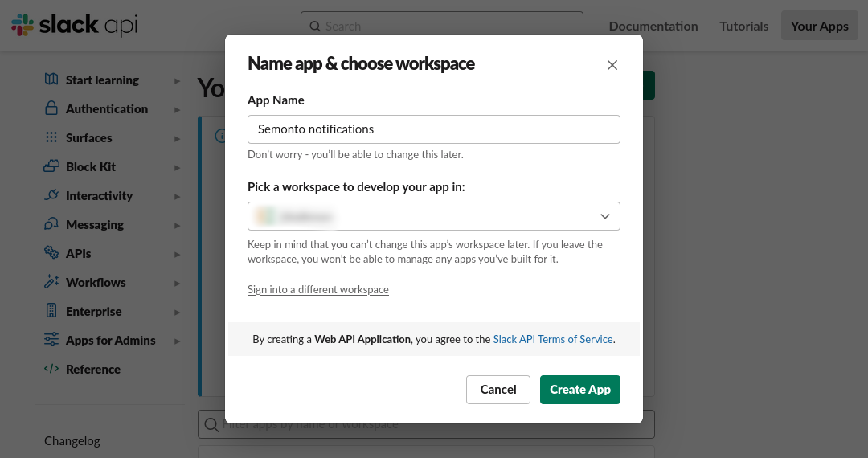This screenshot has width=868, height=458.
Task: Switch to Your Apps tab
Action: [x=819, y=26]
